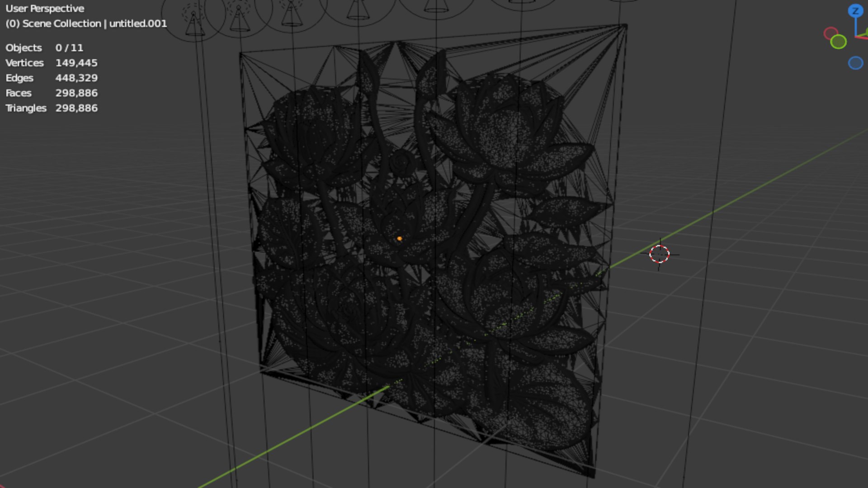
Task: Click the Scene Collection untitled.001 text
Action: click(x=86, y=23)
